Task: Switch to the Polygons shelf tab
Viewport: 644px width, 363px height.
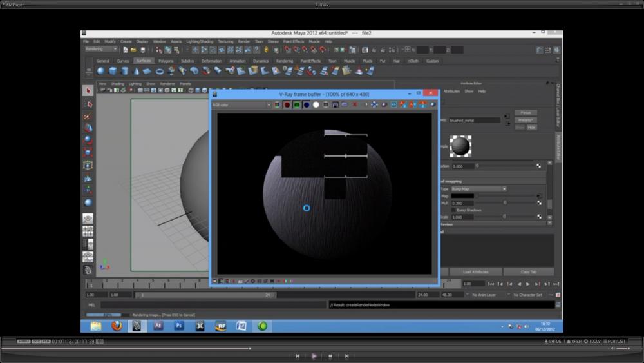Action: pyautogui.click(x=166, y=61)
